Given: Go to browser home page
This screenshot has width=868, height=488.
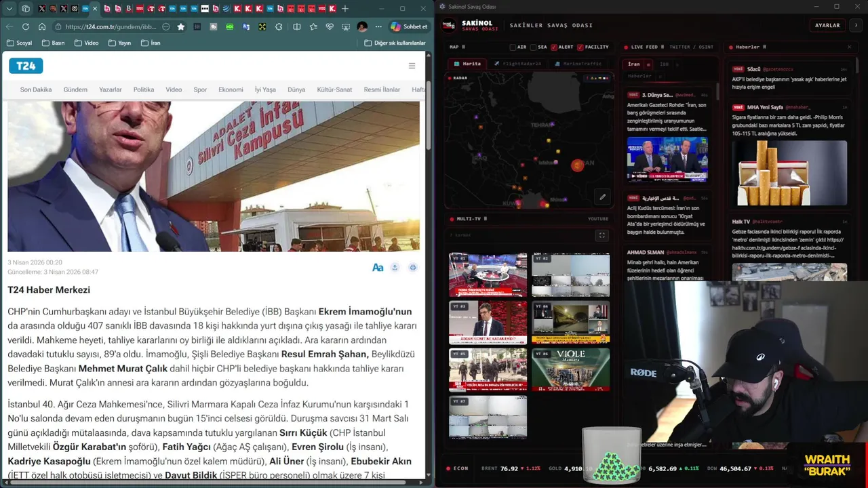Looking at the screenshot, I should (x=42, y=26).
